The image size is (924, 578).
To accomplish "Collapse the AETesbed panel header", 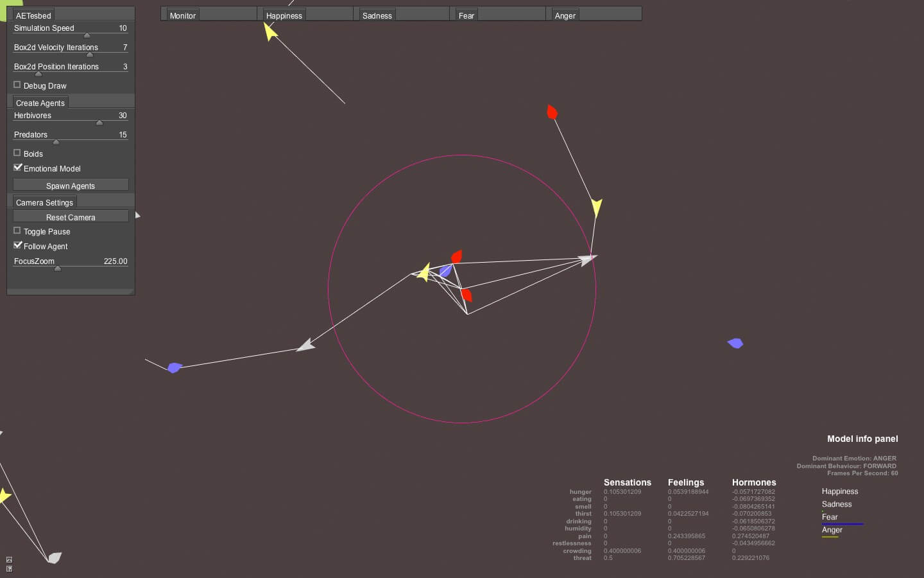I will [33, 15].
